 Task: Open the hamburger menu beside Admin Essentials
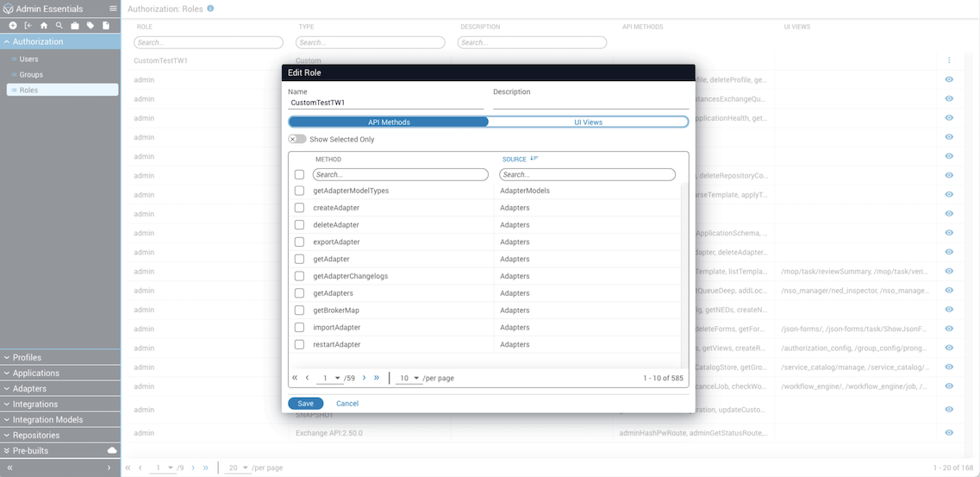point(113,9)
